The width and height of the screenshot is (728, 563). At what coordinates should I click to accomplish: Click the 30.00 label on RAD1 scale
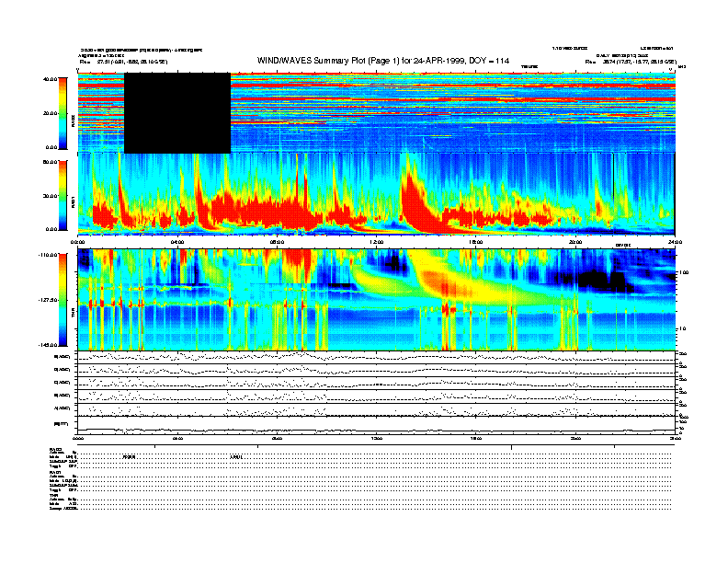[x=50, y=196]
